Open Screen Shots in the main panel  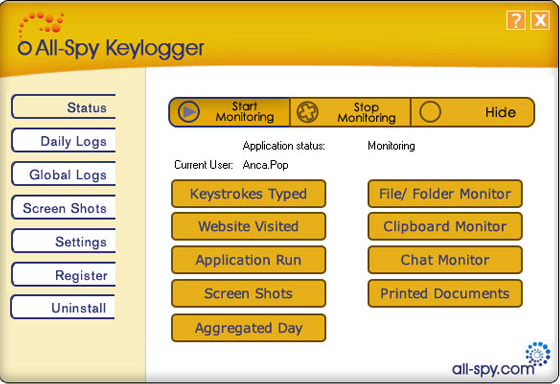coord(249,294)
